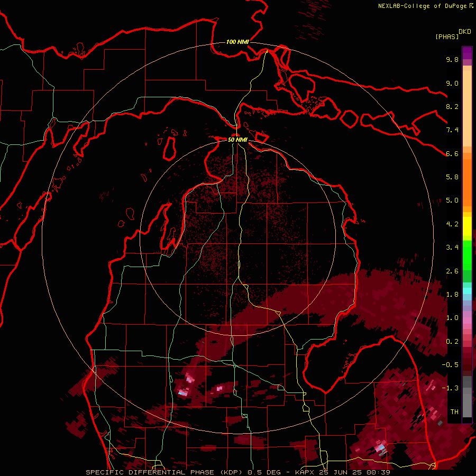This screenshot has height=476, width=476.
Task: Click the 3.4 scale value
Action: (452, 248)
